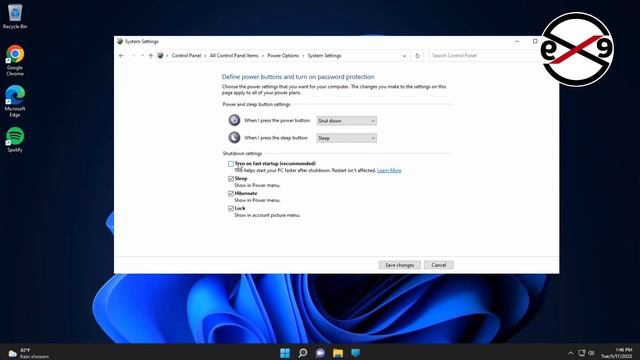Open the sleep button action dropdown
Viewport: 640px width, 360px height.
pyautogui.click(x=347, y=138)
